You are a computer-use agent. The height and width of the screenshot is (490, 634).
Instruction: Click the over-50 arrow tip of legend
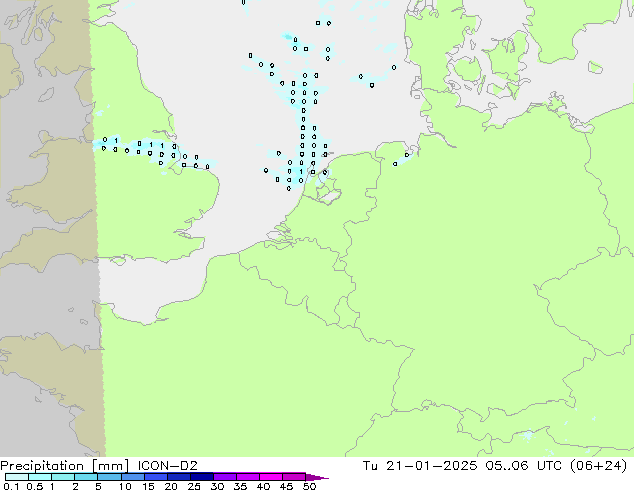317,477
